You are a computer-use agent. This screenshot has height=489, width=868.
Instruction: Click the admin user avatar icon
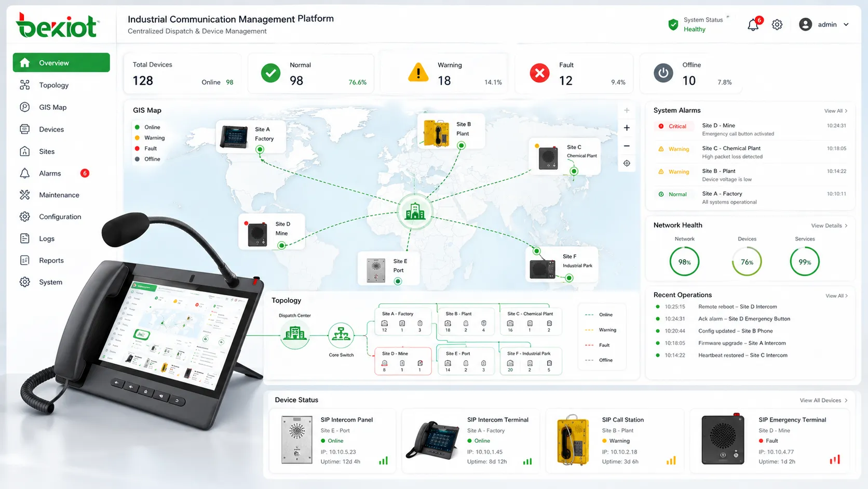tap(805, 24)
